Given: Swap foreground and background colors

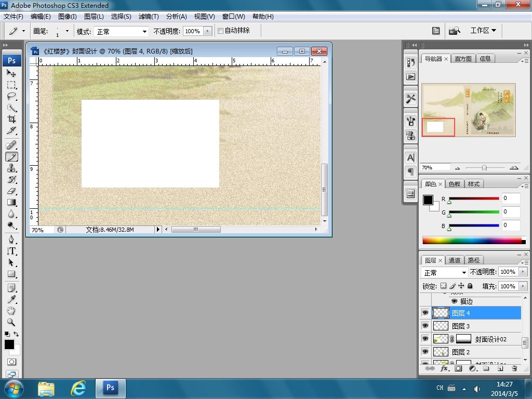Looking at the screenshot, I should (x=16, y=334).
